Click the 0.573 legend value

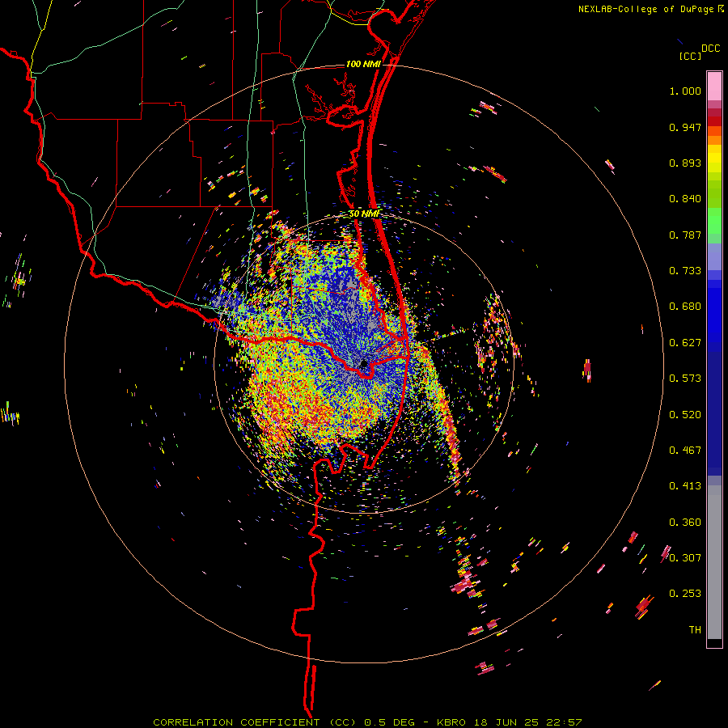click(x=685, y=379)
